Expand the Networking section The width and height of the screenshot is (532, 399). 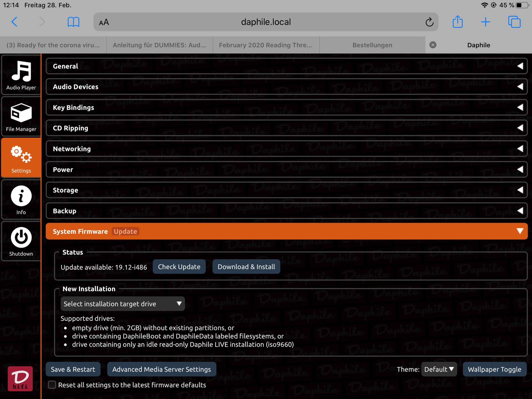coord(287,149)
